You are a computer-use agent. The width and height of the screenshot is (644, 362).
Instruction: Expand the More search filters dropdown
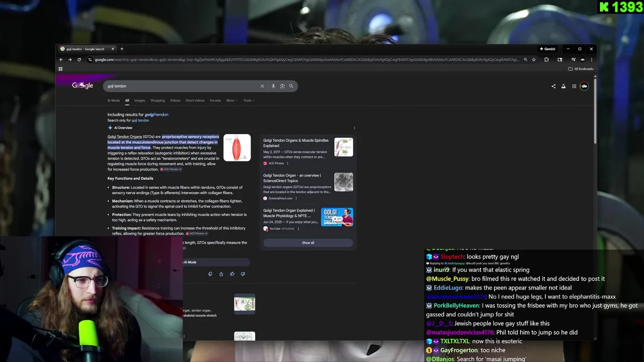point(231,101)
